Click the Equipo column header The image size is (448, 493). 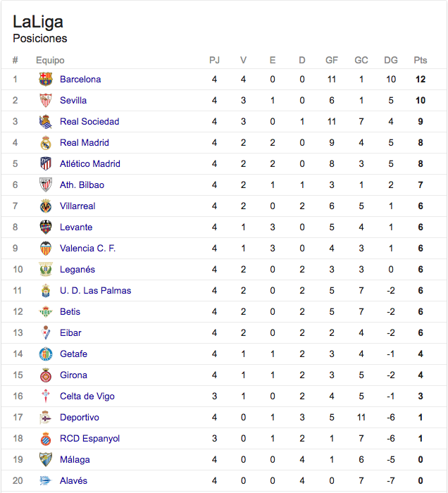click(x=50, y=60)
